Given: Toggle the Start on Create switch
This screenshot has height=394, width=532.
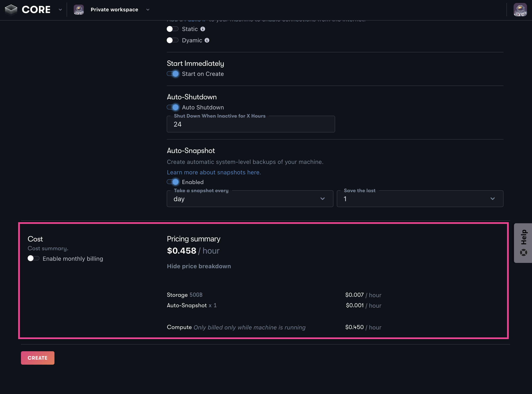Looking at the screenshot, I should 173,74.
